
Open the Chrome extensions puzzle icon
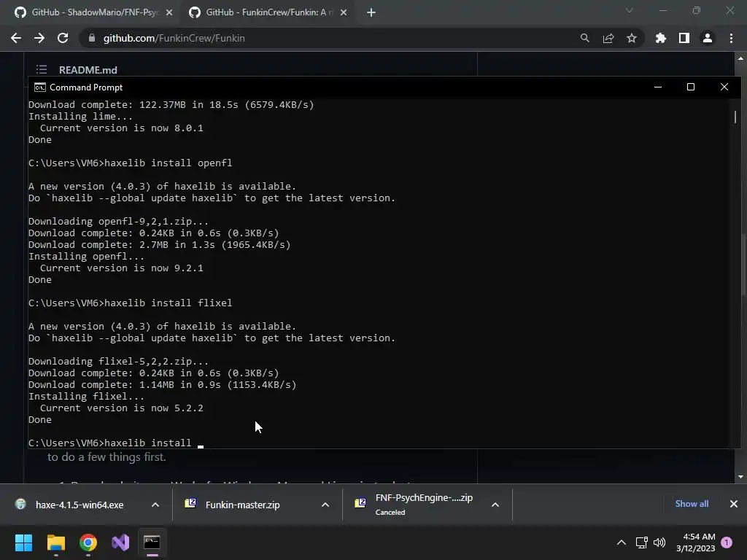coord(660,38)
